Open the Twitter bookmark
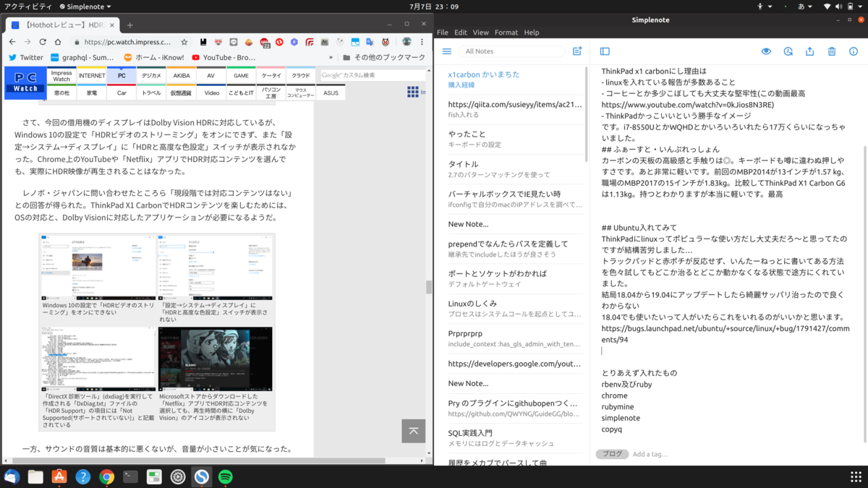Image resolution: width=868 pixels, height=488 pixels. 26,57
